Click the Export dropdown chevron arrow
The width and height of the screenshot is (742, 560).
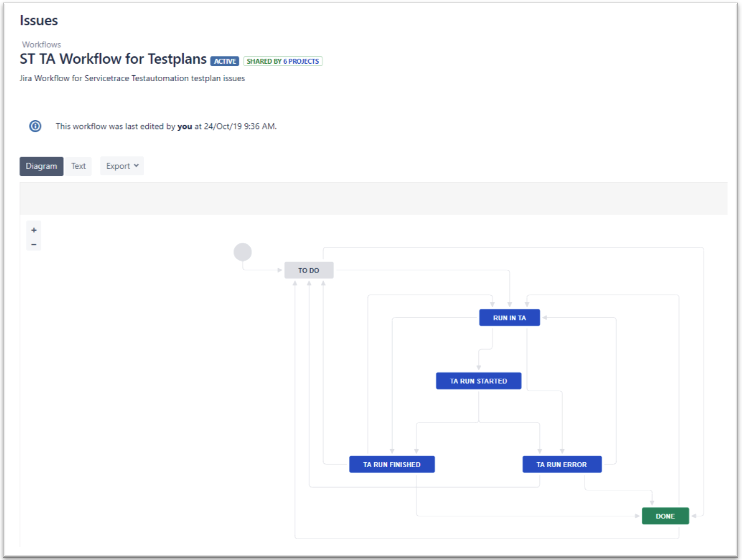pyautogui.click(x=136, y=166)
